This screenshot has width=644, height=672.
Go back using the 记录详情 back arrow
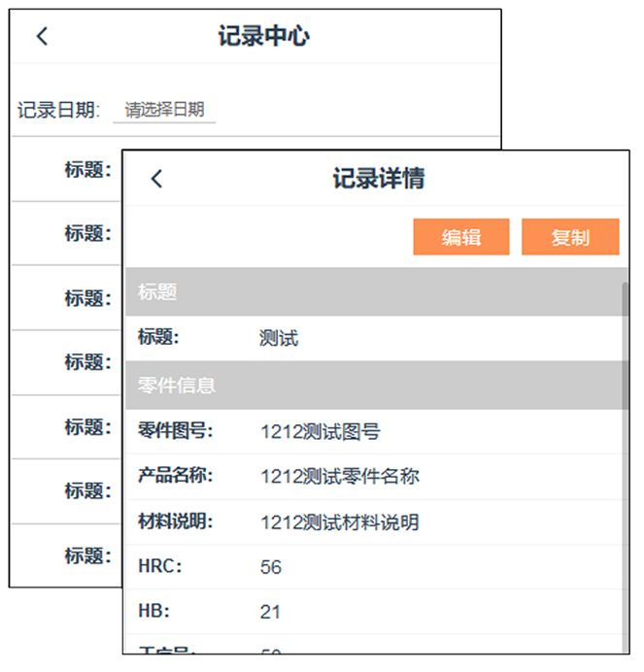coord(156,179)
